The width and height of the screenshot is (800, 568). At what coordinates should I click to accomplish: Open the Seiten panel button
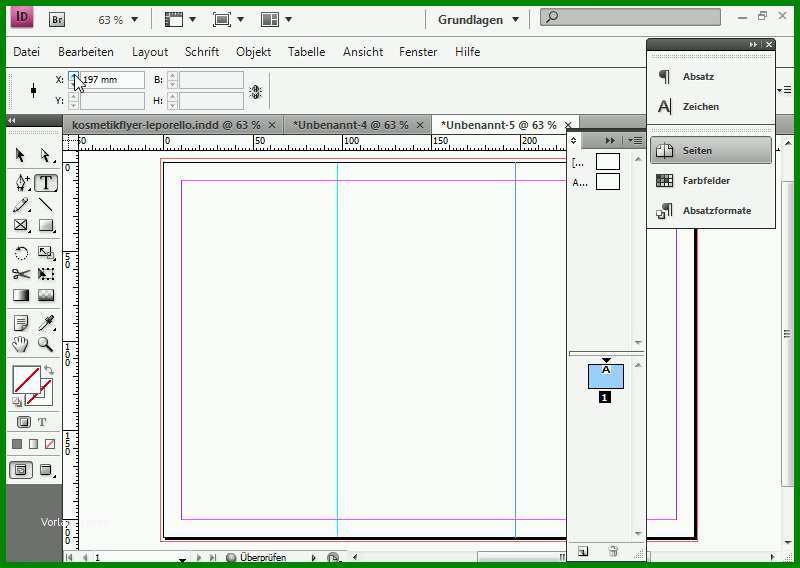click(x=711, y=151)
